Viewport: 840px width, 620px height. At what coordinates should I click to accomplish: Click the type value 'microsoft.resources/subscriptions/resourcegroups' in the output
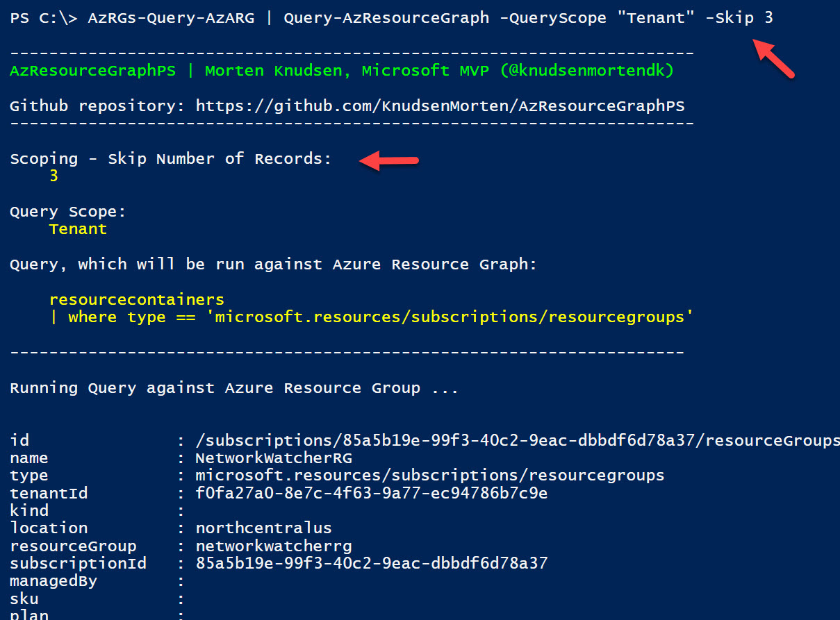click(x=430, y=476)
